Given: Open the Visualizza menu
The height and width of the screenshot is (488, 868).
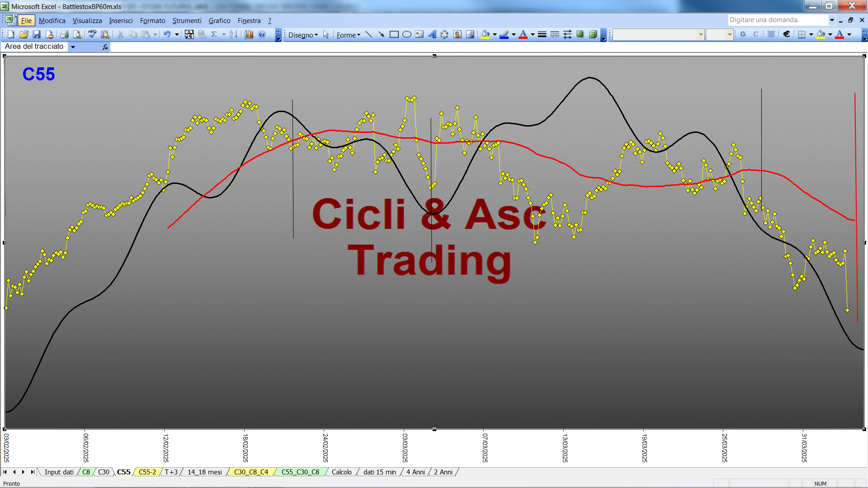Looking at the screenshot, I should (x=87, y=21).
